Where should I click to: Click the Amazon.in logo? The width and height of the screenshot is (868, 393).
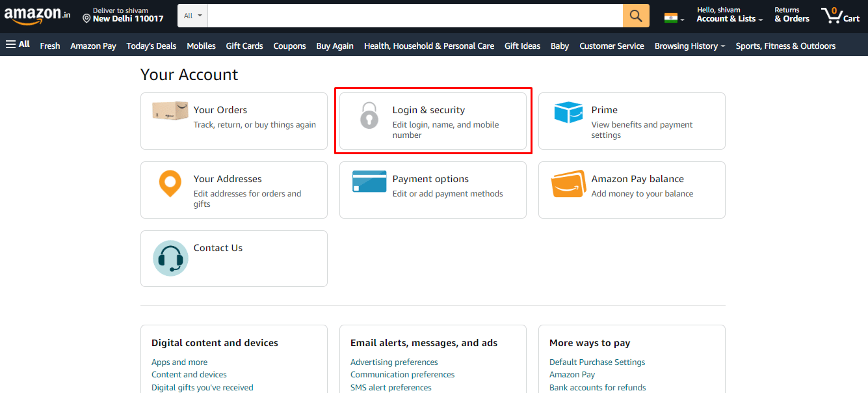point(38,16)
